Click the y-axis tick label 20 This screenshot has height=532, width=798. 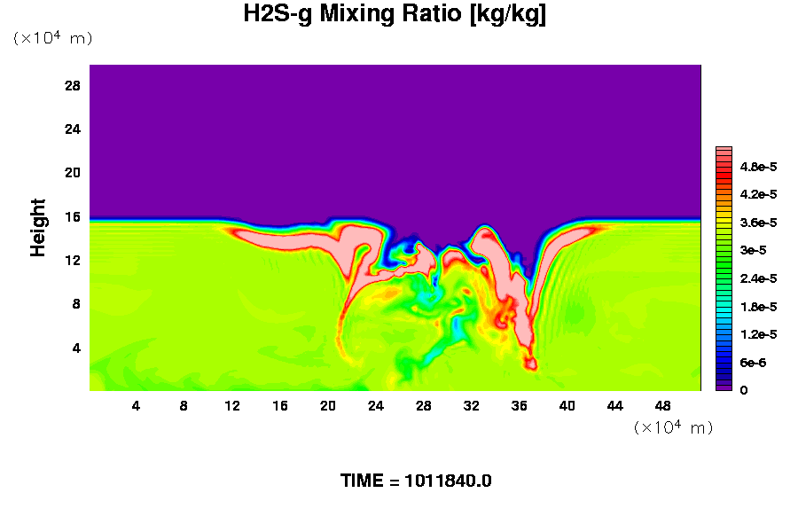(x=73, y=173)
